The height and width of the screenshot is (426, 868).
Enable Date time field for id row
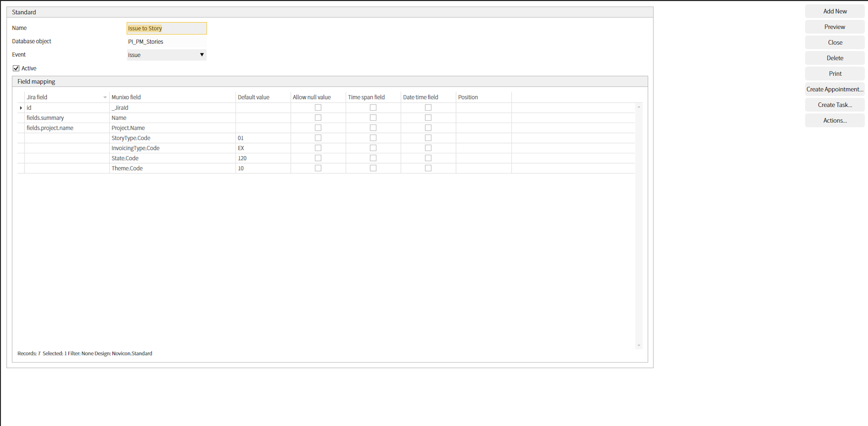click(x=428, y=107)
